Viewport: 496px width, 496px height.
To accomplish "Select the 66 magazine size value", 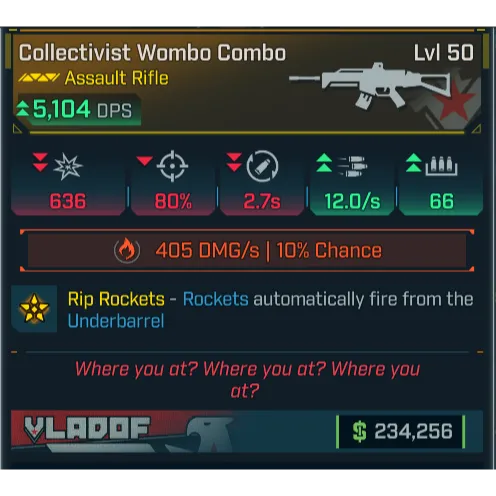I will coord(441,201).
